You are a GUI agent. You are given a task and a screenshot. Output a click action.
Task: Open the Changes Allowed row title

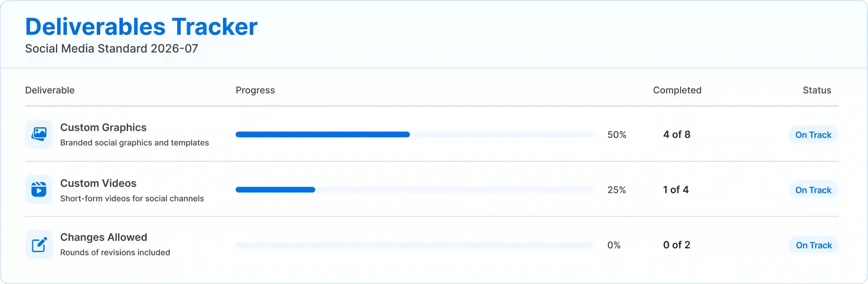[x=104, y=237]
